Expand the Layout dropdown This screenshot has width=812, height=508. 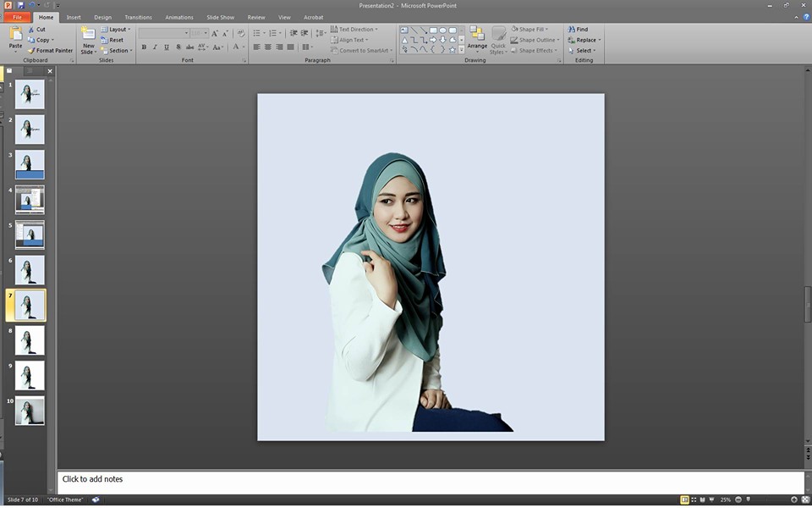(118, 30)
